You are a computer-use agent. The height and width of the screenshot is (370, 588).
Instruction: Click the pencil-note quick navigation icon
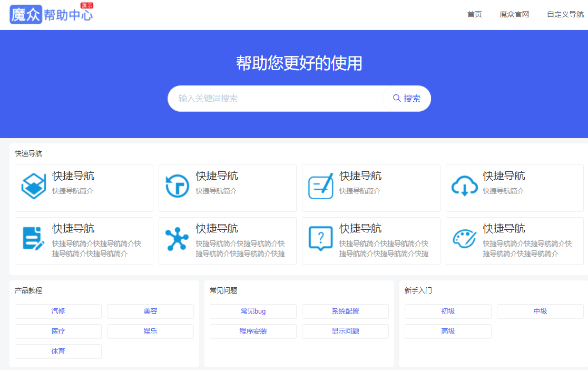coord(321,186)
